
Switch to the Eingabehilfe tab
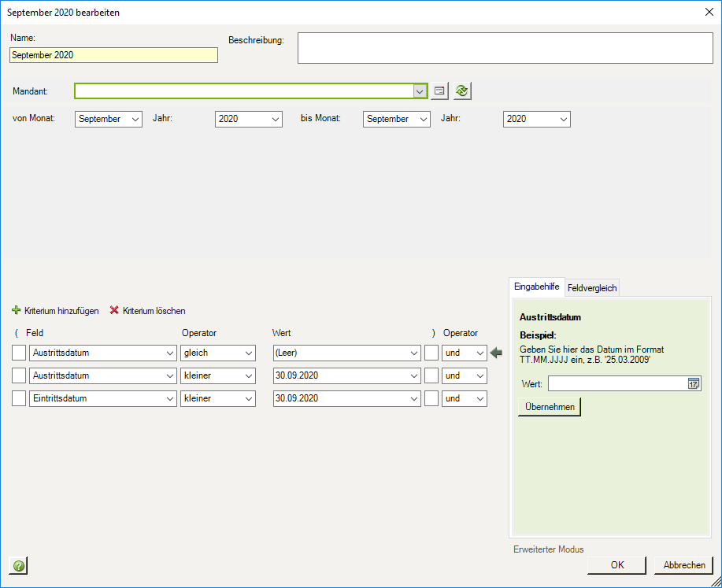(x=536, y=287)
